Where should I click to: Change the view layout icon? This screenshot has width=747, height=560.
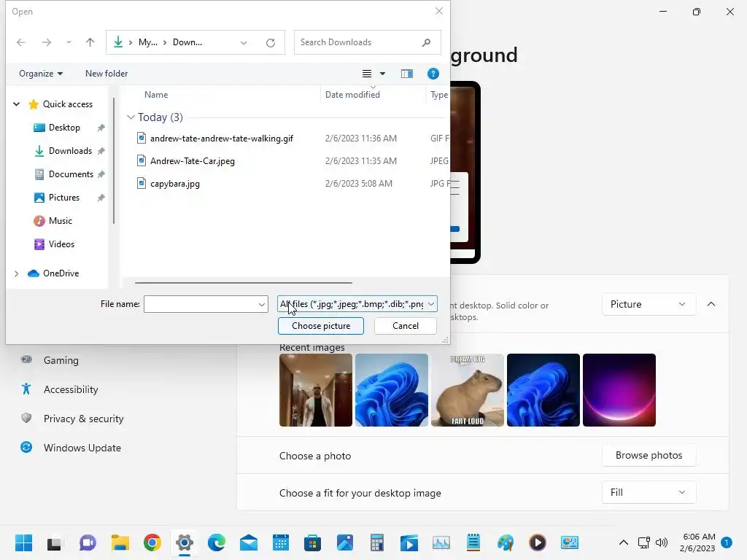click(x=367, y=74)
